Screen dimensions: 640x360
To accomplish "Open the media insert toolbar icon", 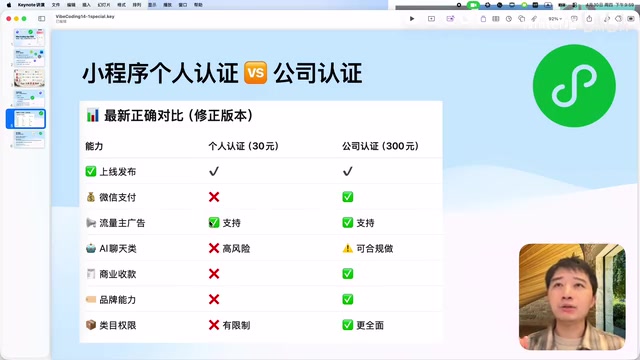I will (x=534, y=19).
